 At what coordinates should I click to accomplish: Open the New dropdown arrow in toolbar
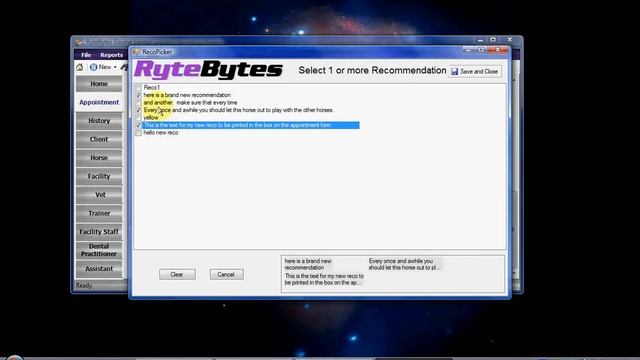[115, 67]
